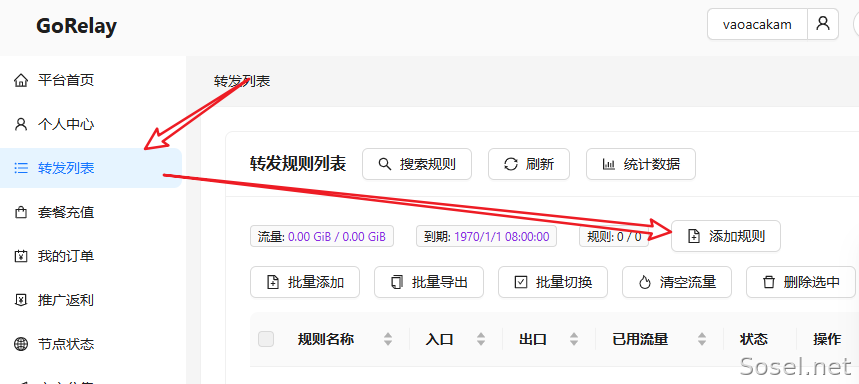Click the 批量添加 button
Screen dimensions: 859x384
point(305,282)
